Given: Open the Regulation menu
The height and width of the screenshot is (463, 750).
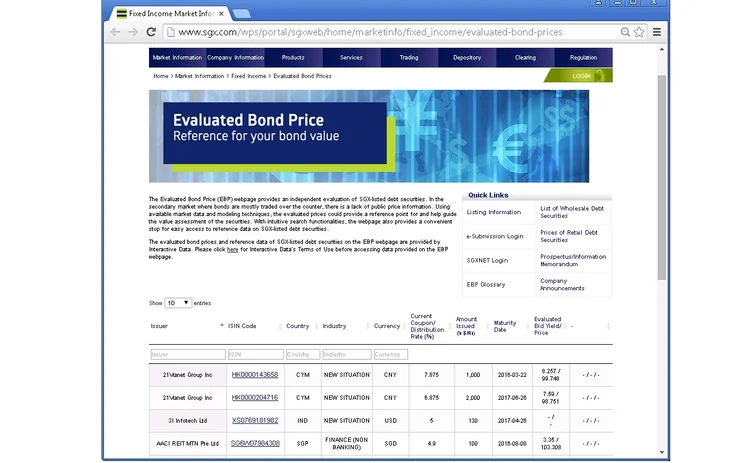Looking at the screenshot, I should (x=584, y=57).
